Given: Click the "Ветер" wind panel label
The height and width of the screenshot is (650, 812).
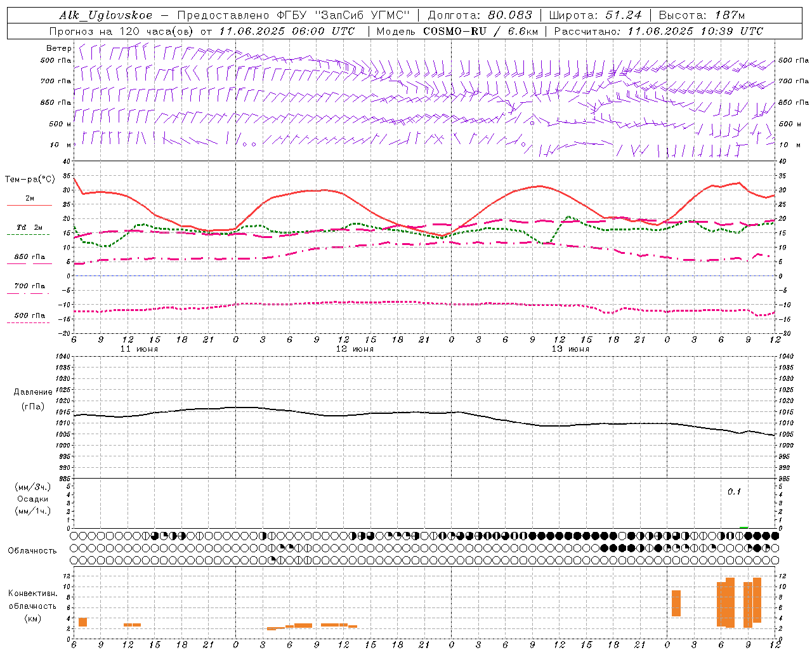Looking at the screenshot, I should click(x=58, y=48).
